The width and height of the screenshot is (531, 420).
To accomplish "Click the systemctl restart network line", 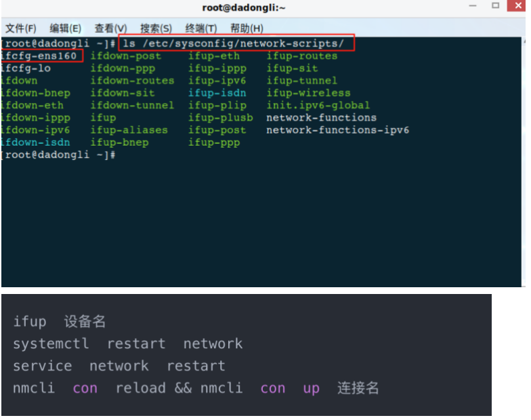I will 127,344.
